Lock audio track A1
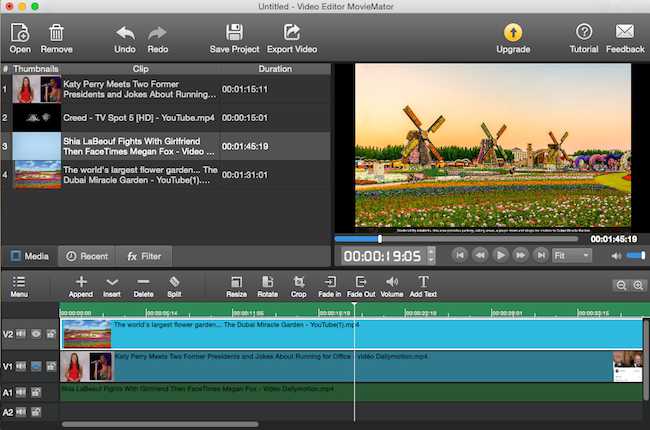The image size is (650, 430). [36, 392]
